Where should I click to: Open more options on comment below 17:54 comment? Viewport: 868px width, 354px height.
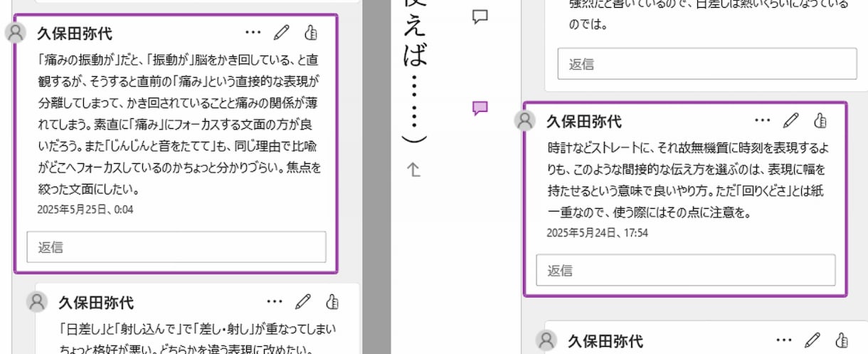click(x=784, y=340)
